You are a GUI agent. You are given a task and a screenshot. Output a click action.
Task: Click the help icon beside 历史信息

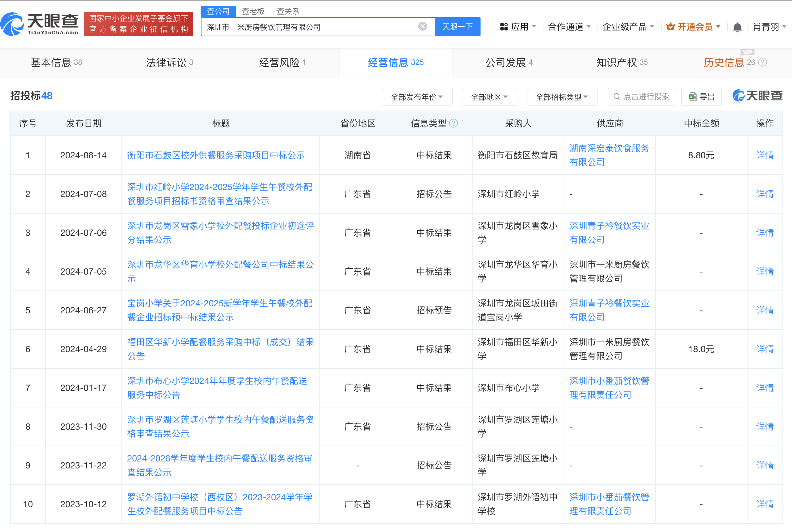pyautogui.click(x=762, y=62)
